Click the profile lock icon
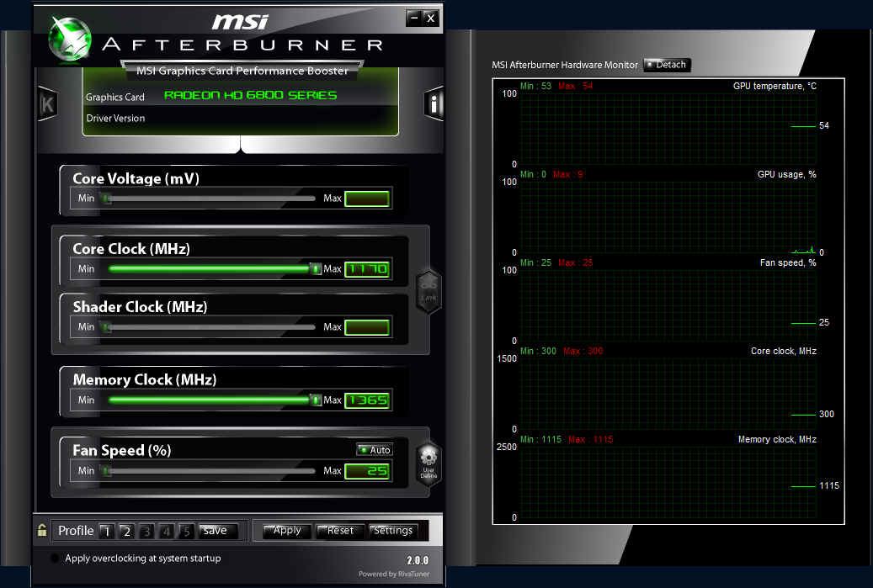Image resolution: width=873 pixels, height=588 pixels. click(42, 530)
